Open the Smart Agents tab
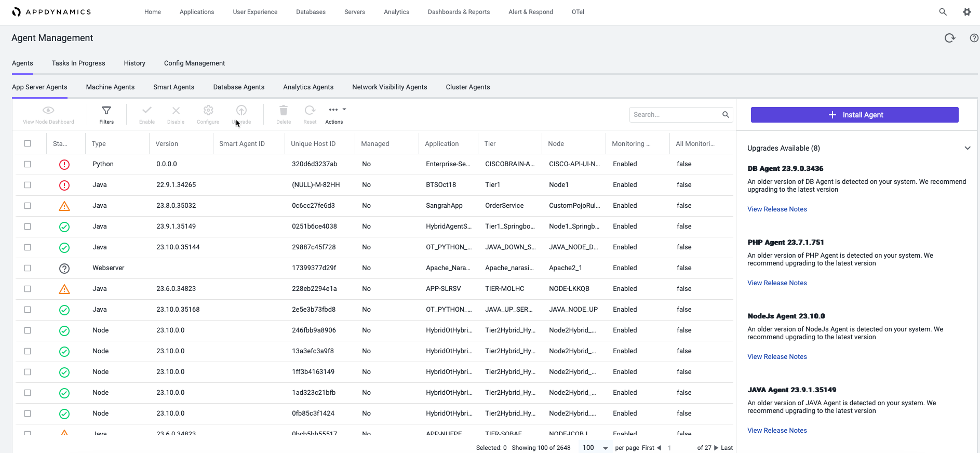This screenshot has width=980, height=453. [x=173, y=87]
